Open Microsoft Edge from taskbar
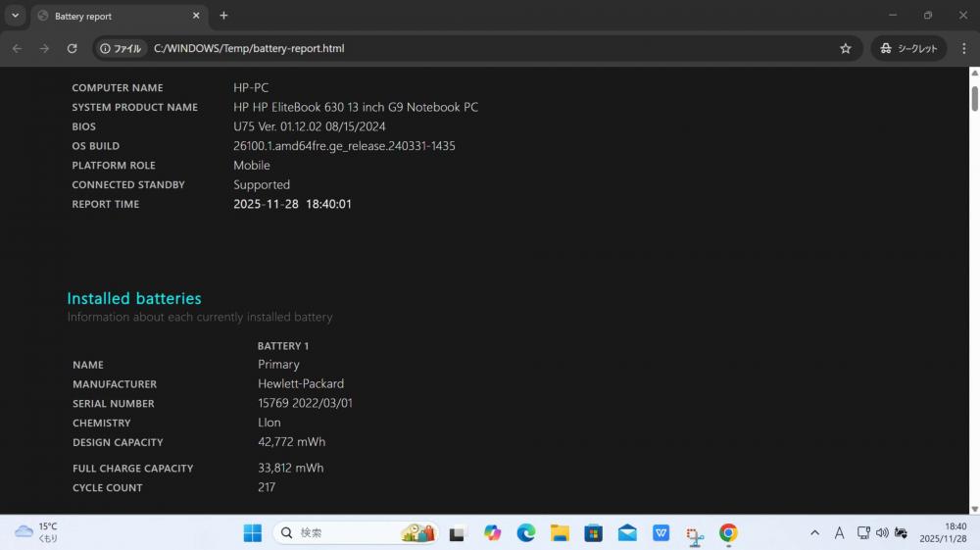 coord(525,532)
